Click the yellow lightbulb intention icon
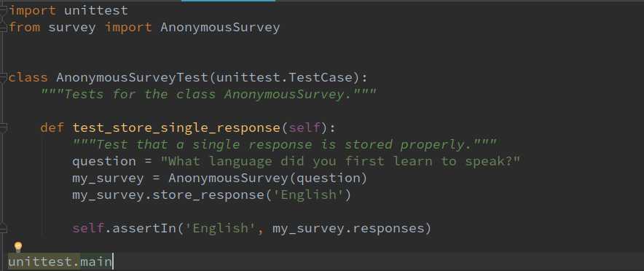Viewport: 644px width, 271px height. tap(18, 247)
